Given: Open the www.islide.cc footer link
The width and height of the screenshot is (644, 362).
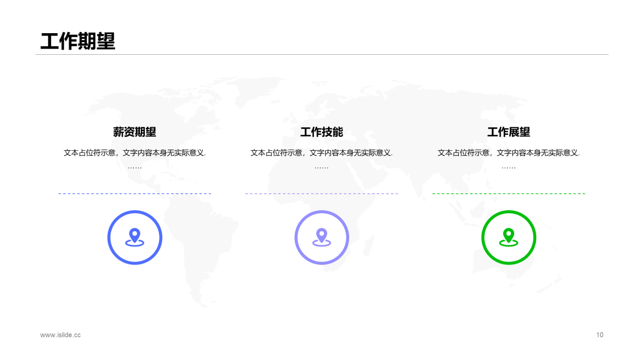Looking at the screenshot, I should [60, 335].
